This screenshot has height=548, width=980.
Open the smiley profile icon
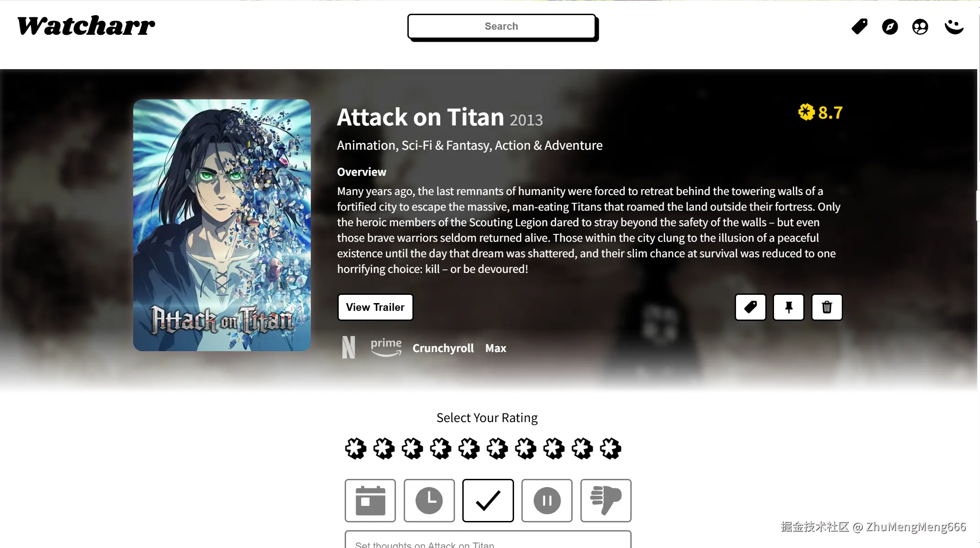954,27
